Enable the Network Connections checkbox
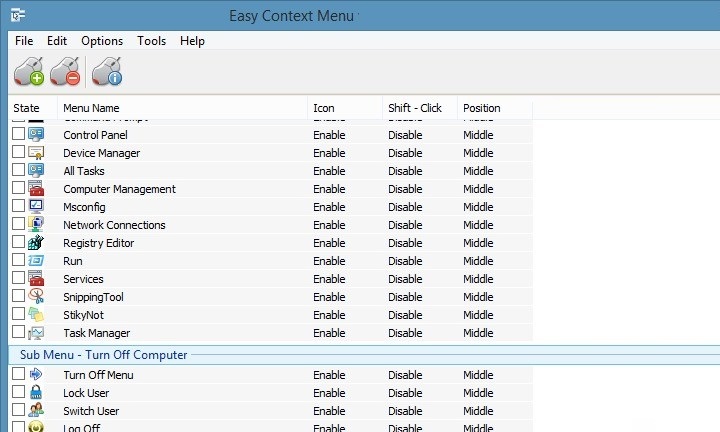The image size is (720, 432). (x=18, y=224)
